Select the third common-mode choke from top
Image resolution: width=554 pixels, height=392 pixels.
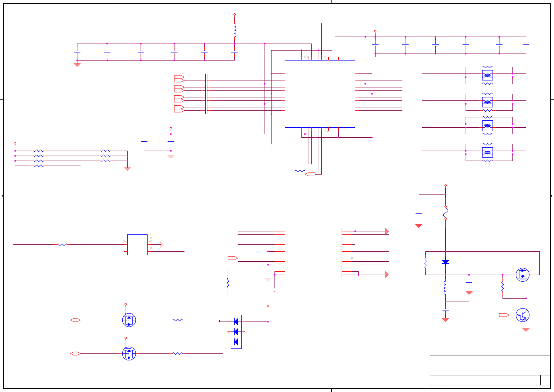487,126
